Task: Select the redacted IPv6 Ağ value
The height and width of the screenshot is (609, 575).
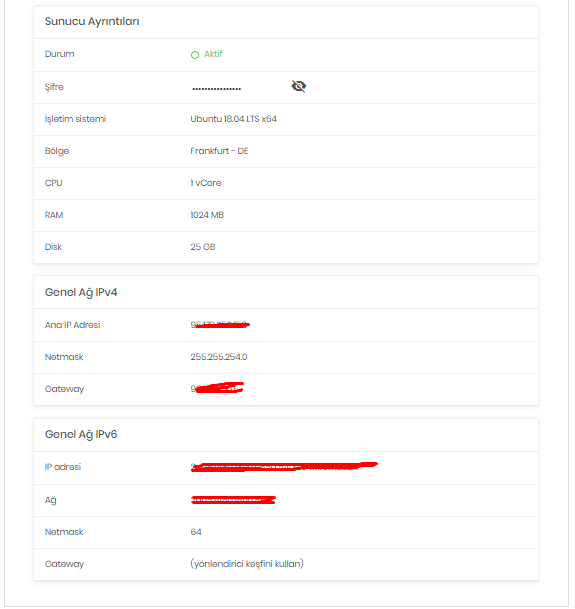Action: click(233, 500)
